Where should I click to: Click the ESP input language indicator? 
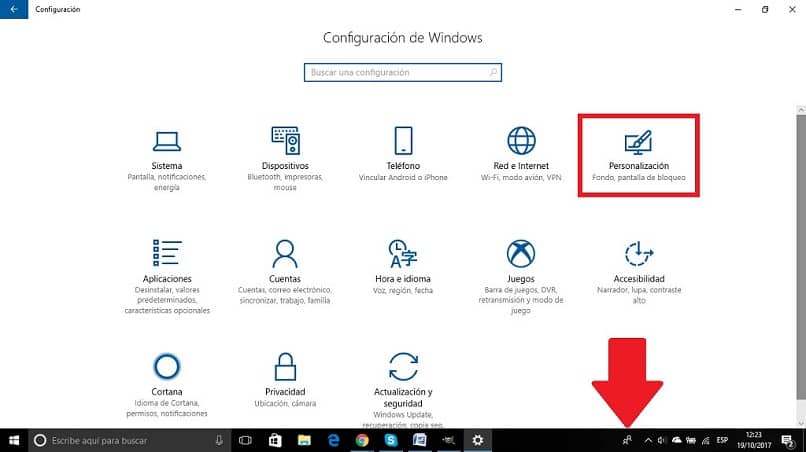tap(722, 440)
